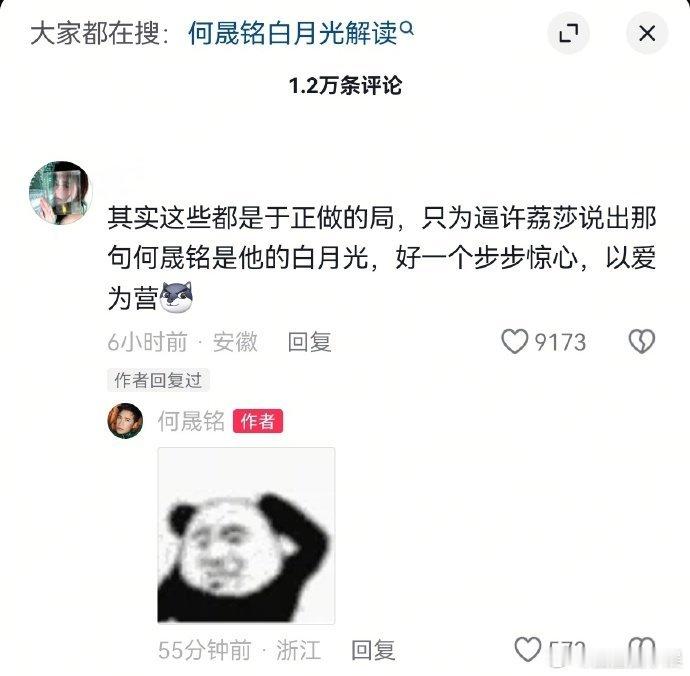Close the comments panel with the X

tap(647, 33)
